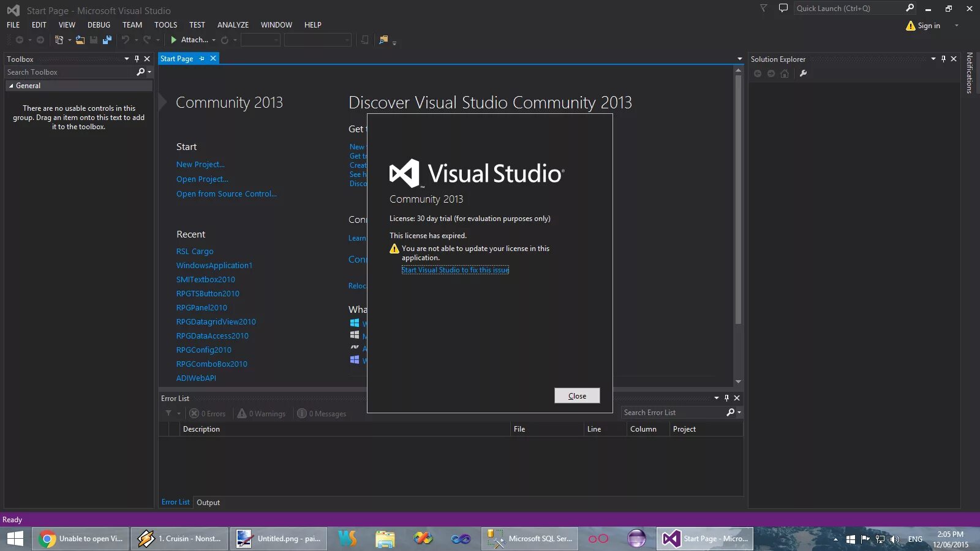
Task: Switch to the Output tab
Action: (x=208, y=503)
